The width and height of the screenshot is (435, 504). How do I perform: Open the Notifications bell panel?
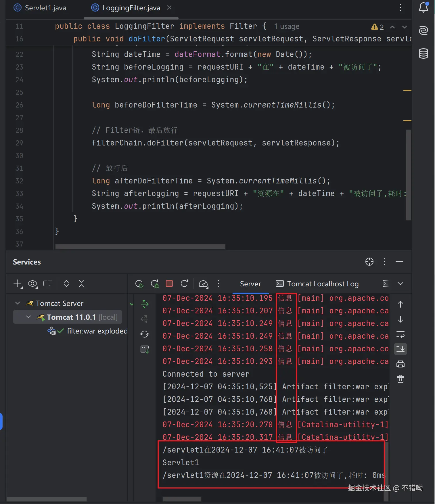click(423, 7)
